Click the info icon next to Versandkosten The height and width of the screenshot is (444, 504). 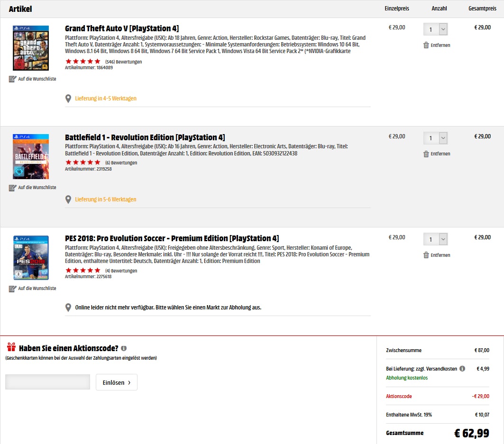click(462, 369)
